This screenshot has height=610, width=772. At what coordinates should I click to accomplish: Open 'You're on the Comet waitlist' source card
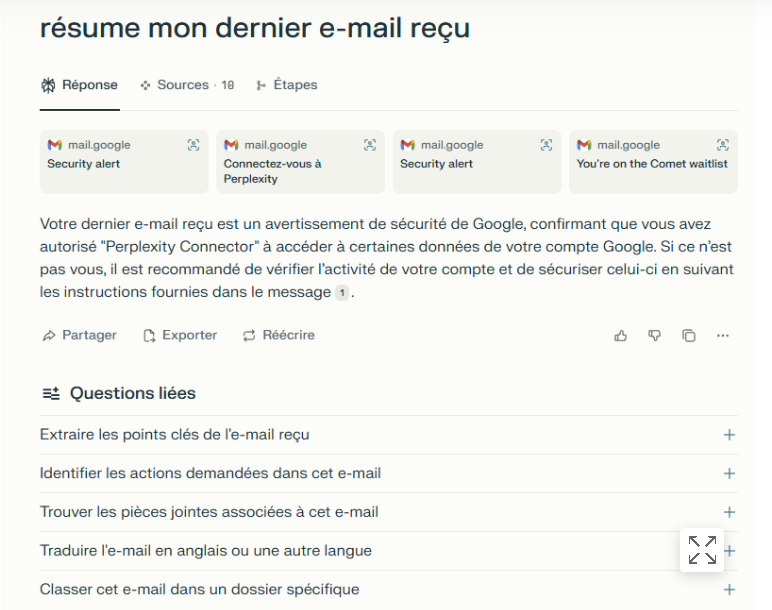pos(652,163)
